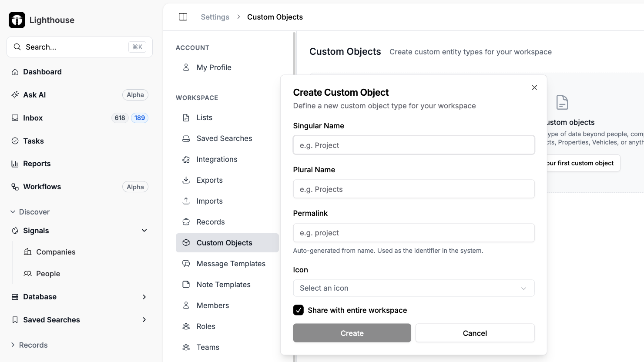
Task: Expand the Database section arrow
Action: click(144, 297)
